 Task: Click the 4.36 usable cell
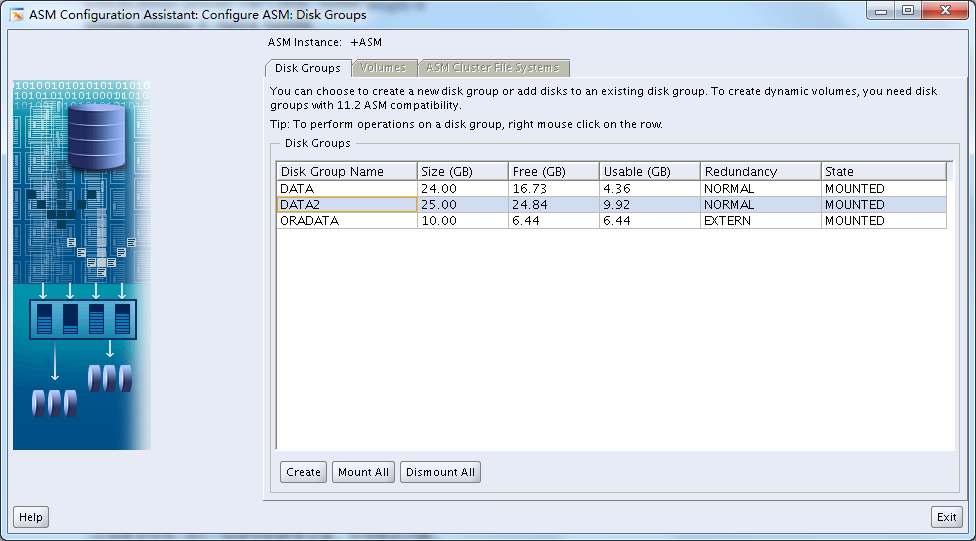pos(650,189)
